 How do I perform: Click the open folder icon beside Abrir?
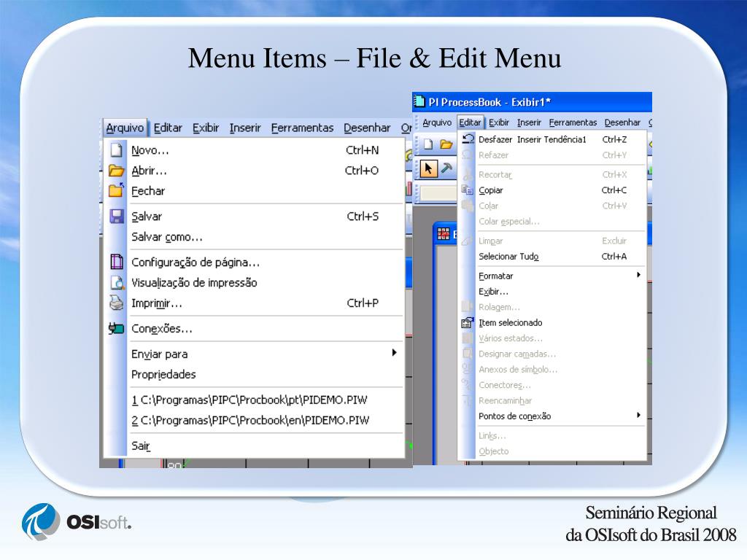(x=116, y=171)
